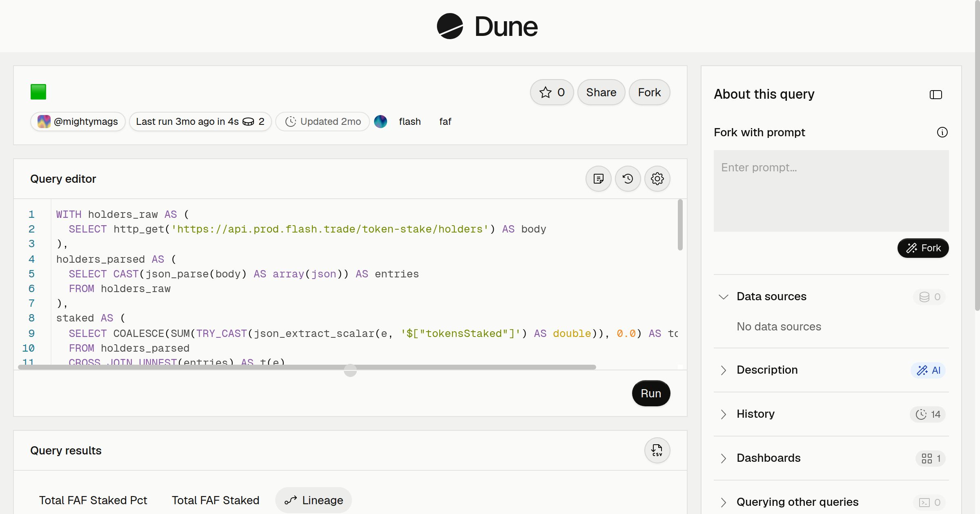Click the Updated 2mo chip

tap(323, 122)
